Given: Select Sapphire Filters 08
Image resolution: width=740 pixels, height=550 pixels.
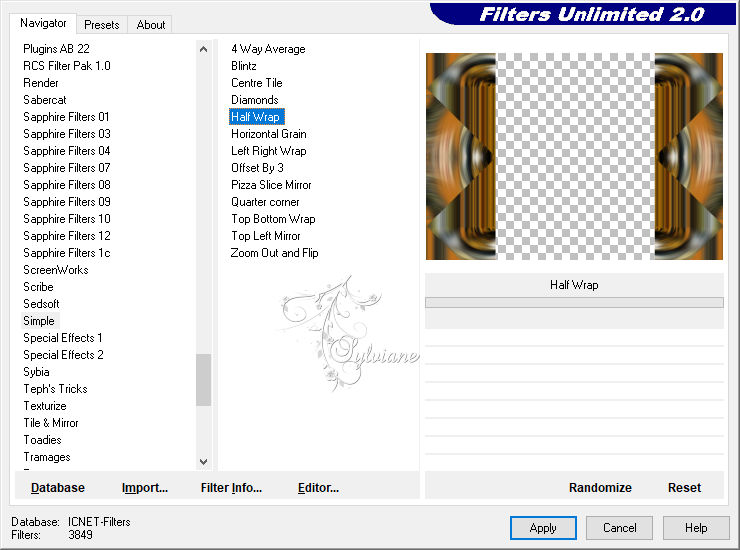Looking at the screenshot, I should pos(67,185).
